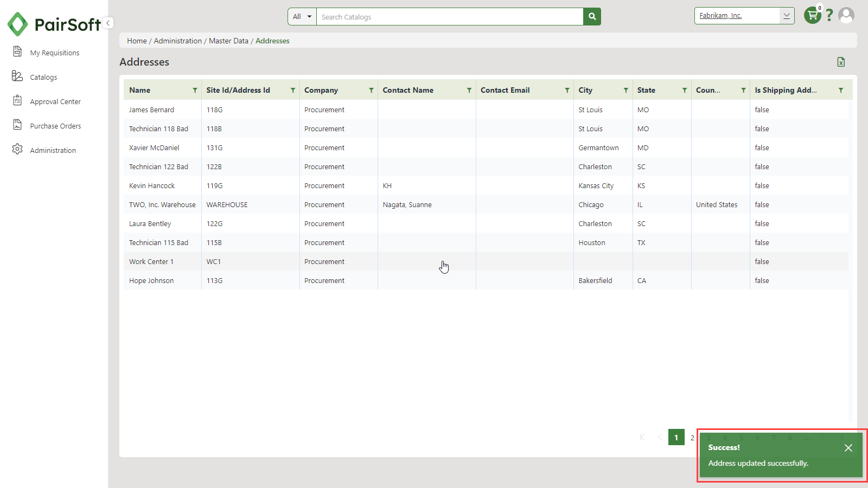Export addresses to Excel
868x488 pixels.
point(841,62)
